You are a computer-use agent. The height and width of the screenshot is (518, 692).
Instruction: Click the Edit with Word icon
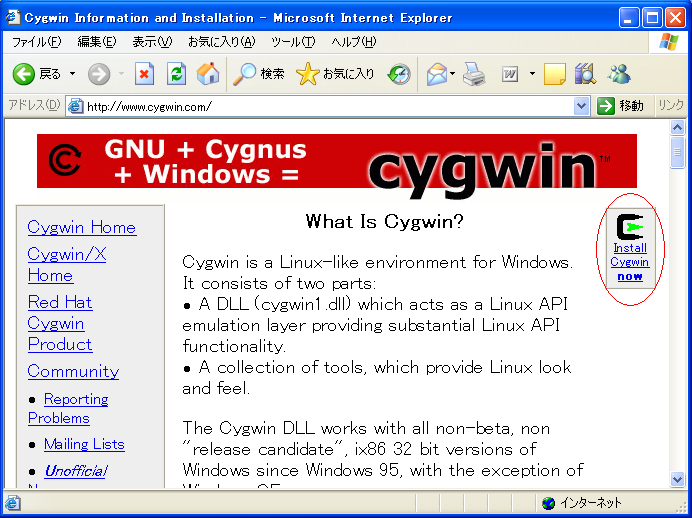[510, 74]
